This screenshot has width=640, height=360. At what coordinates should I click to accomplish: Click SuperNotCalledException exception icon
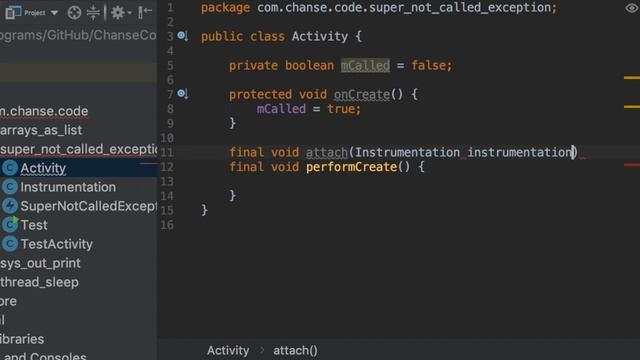(10, 206)
